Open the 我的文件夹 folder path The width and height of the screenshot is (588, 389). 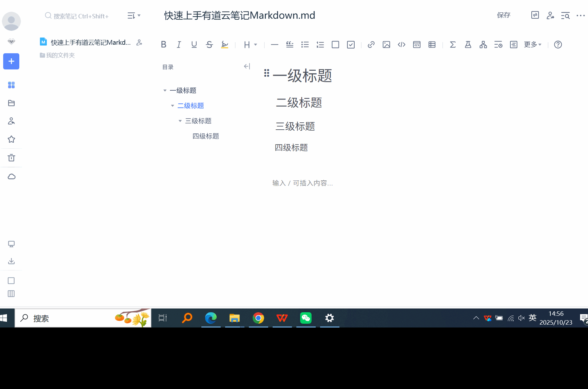pyautogui.click(x=57, y=55)
